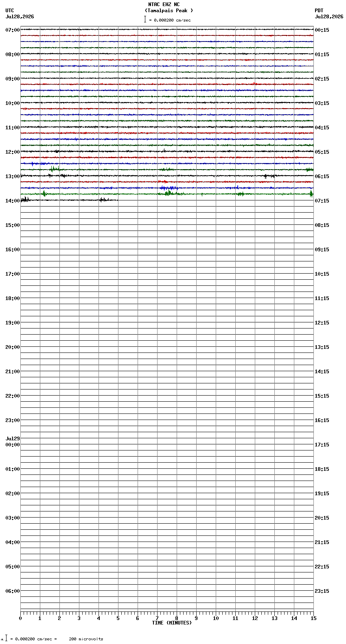
Task: Click the 21:00 UTC row label
Action: tap(13, 372)
